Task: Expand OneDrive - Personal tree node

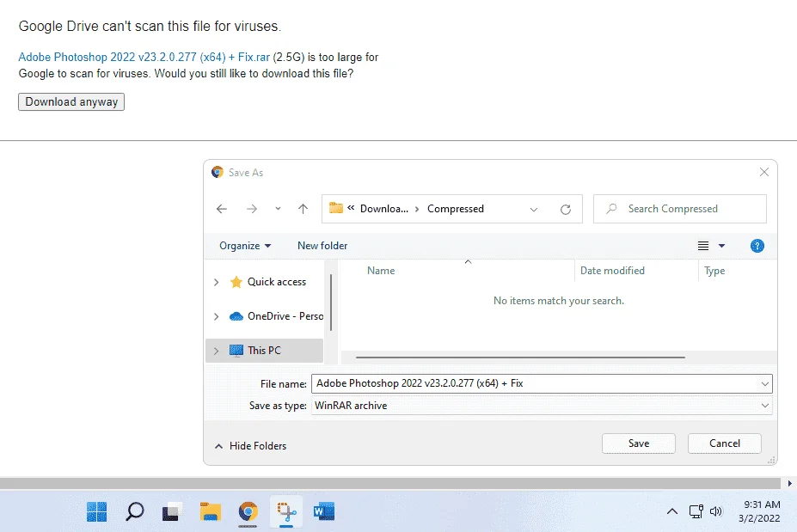Action: 216,316
